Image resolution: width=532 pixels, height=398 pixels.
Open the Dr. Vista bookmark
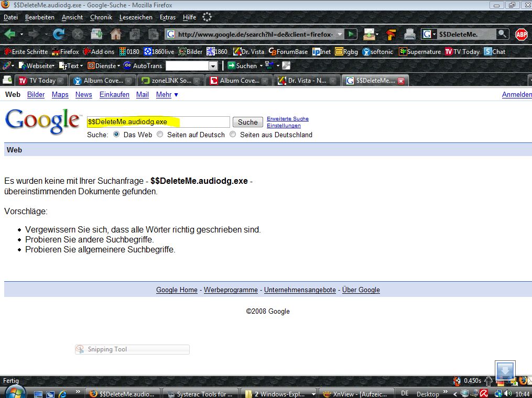click(248, 51)
